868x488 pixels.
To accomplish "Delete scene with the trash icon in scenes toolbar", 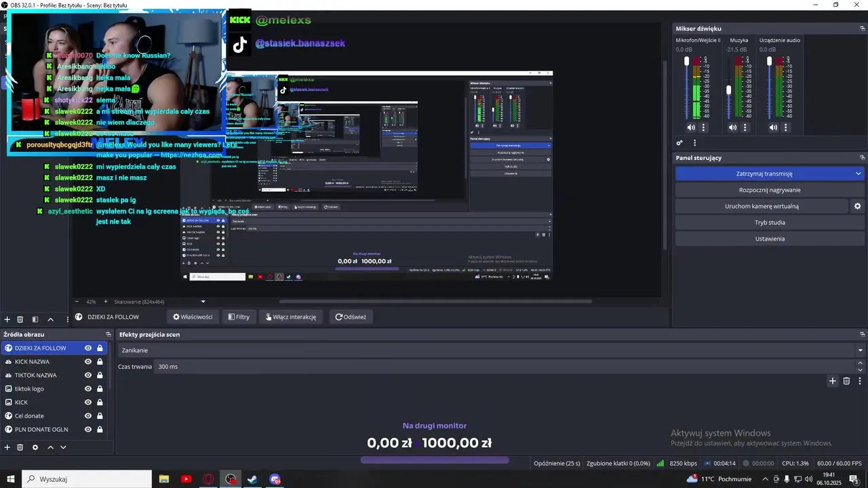I will [x=20, y=319].
